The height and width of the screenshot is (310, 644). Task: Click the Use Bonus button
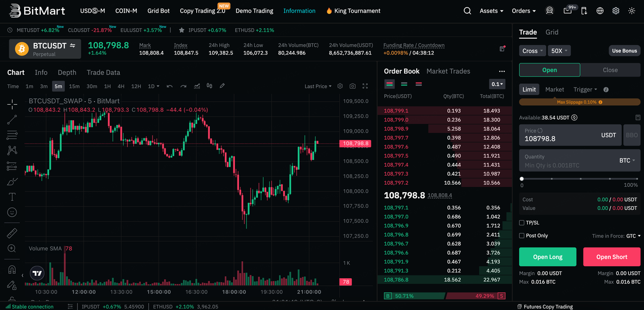click(624, 51)
